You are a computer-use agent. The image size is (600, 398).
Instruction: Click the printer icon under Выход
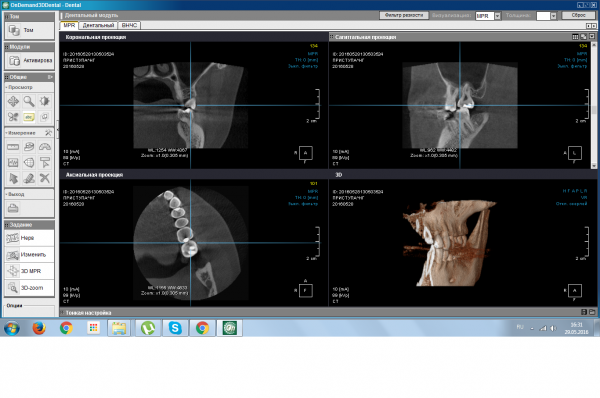coord(13,208)
